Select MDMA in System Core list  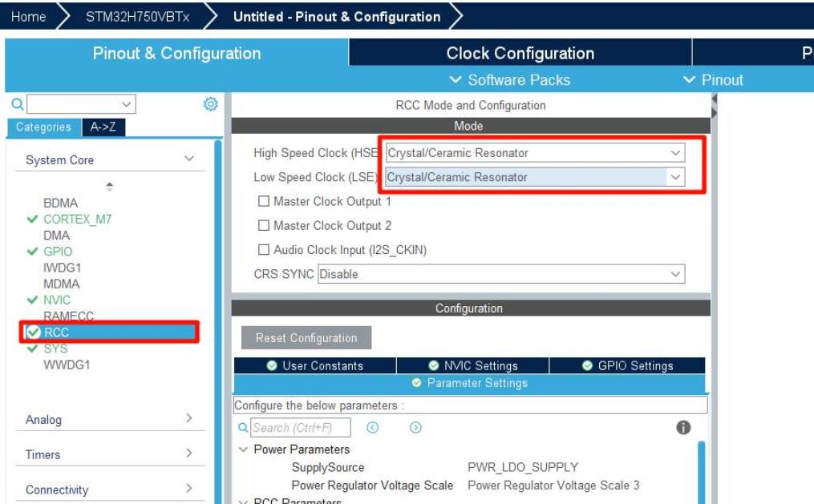pyautogui.click(x=61, y=284)
